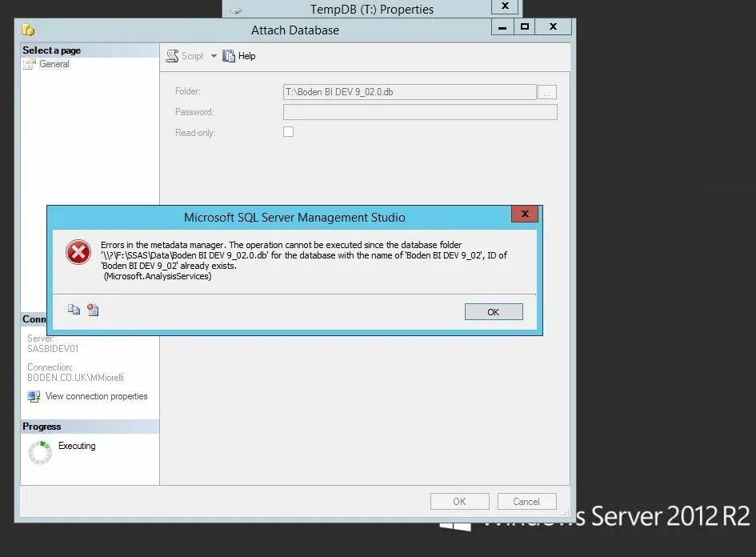Click inside the Password input field
Screen dimensions: 756x557
[x=420, y=112]
